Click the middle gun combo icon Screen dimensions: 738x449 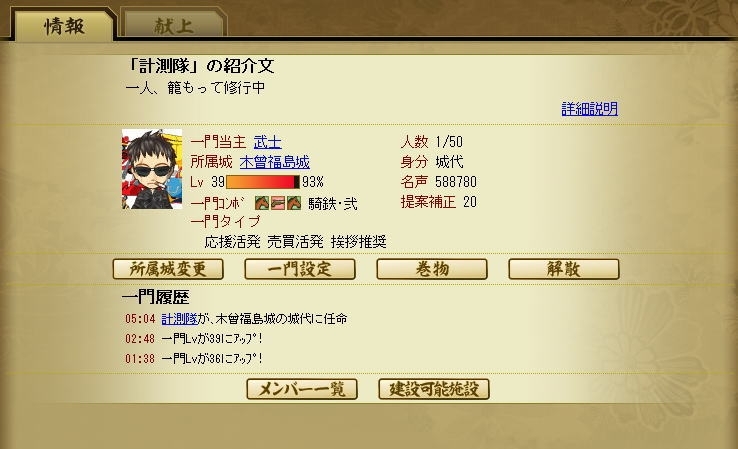coord(278,203)
